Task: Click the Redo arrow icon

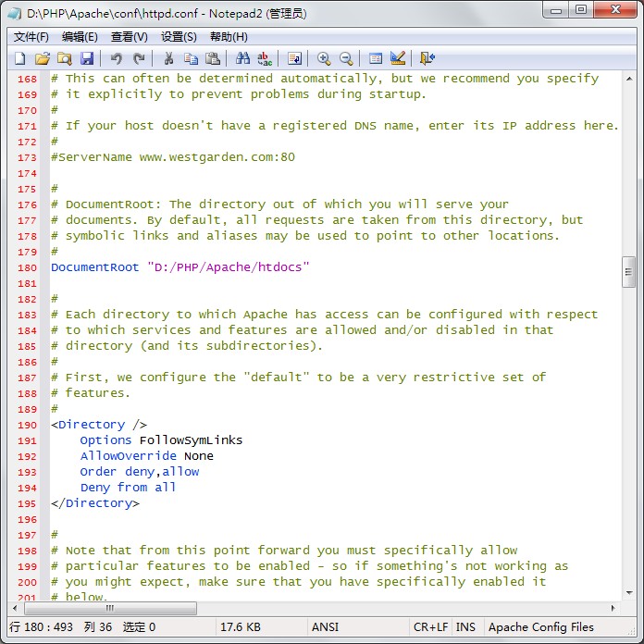Action: 139,58
